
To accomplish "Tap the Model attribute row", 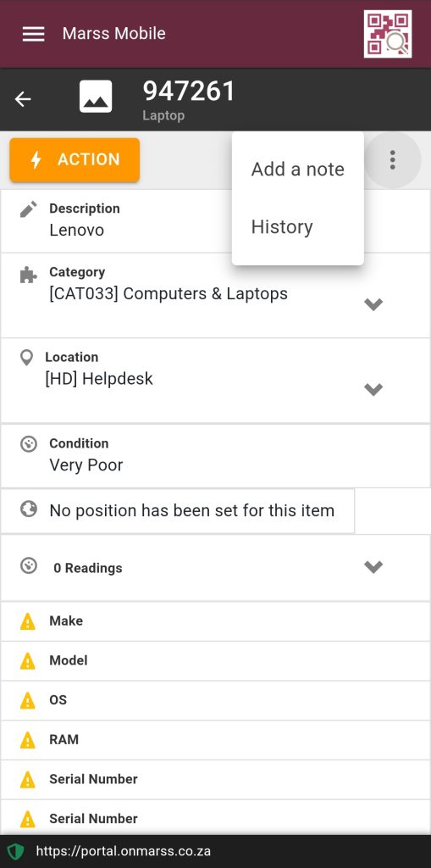I will click(x=215, y=661).
